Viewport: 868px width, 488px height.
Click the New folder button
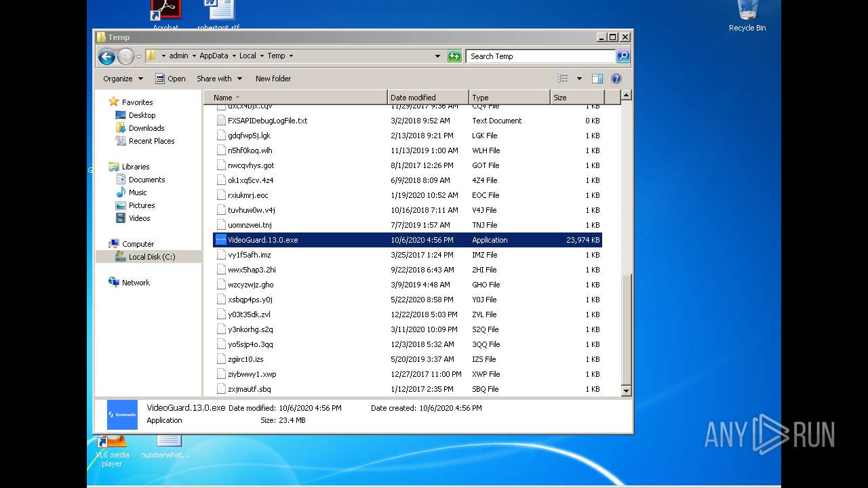(x=273, y=79)
